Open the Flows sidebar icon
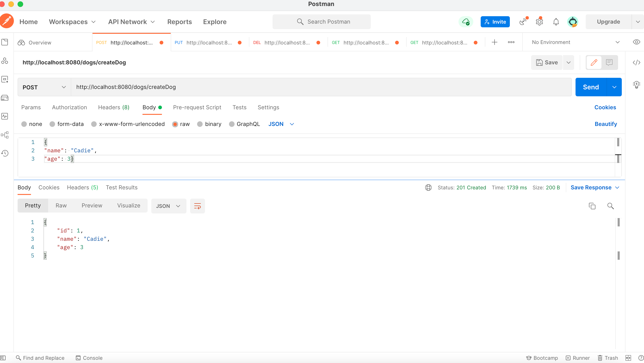This screenshot has height=363, width=644. click(5, 135)
